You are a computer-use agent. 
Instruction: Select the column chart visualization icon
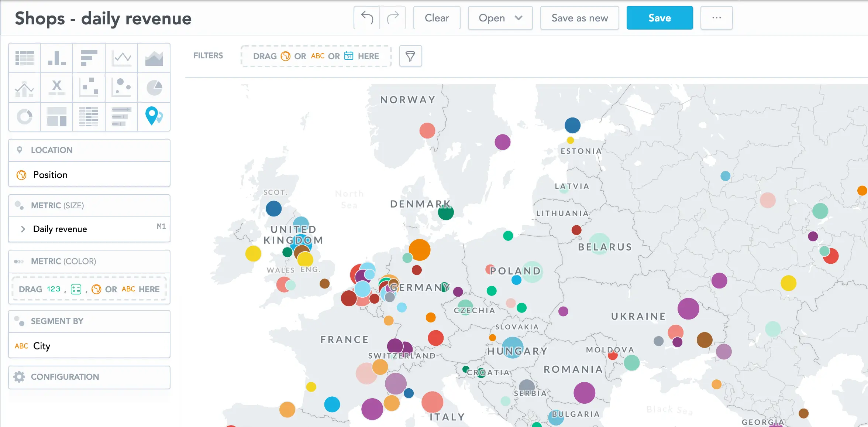click(x=56, y=58)
